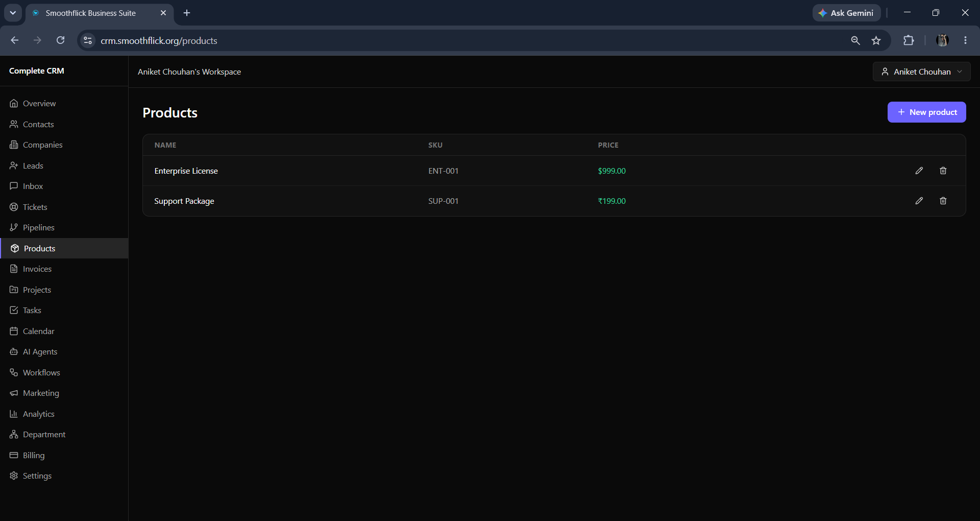Viewport: 980px width, 521px height.
Task: Click the Analytics bar chart icon
Action: [x=14, y=414]
